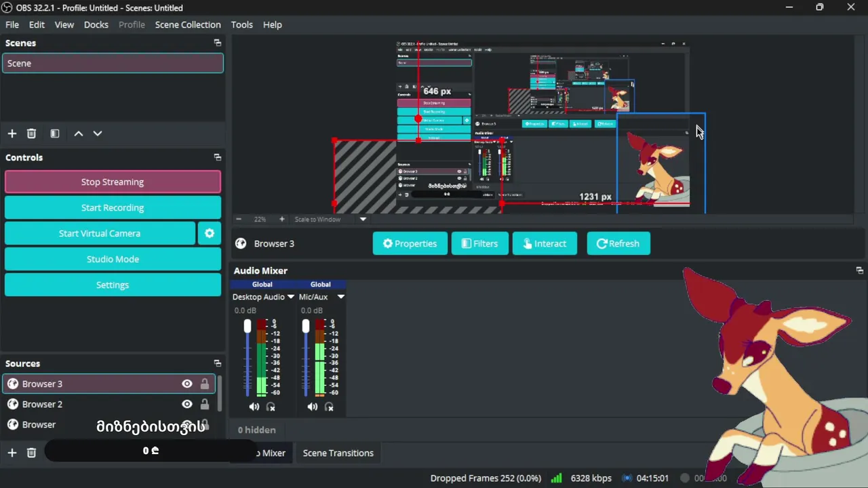868x488 pixels.
Task: Click the globe icon of Browser 2 source
Action: [x=13, y=404]
